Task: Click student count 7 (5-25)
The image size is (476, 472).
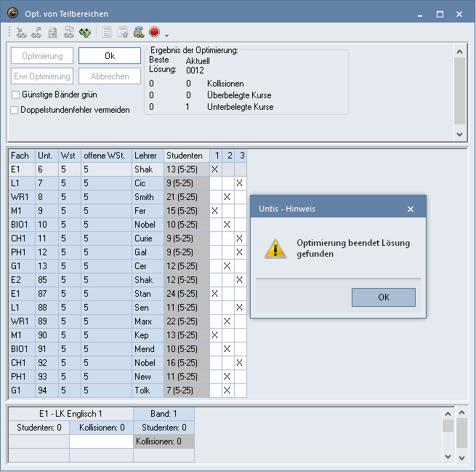Action: [187, 391]
